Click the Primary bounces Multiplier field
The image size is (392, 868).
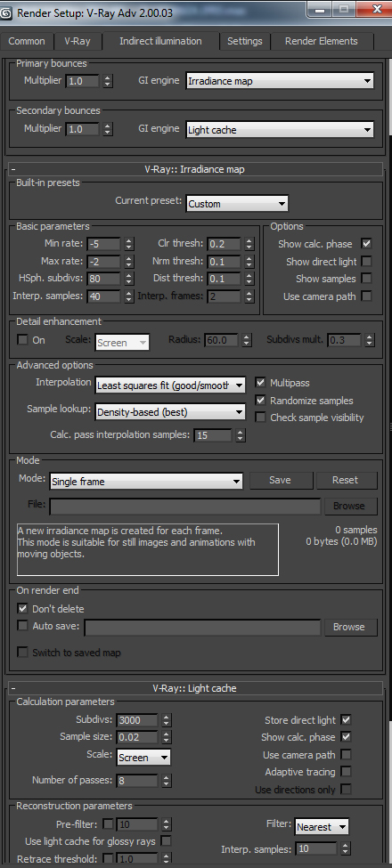click(x=83, y=81)
